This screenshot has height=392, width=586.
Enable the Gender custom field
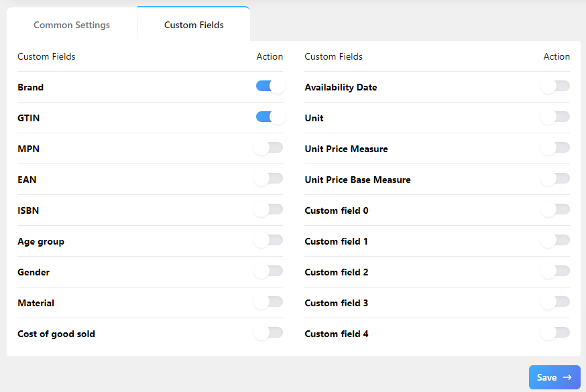(x=270, y=271)
